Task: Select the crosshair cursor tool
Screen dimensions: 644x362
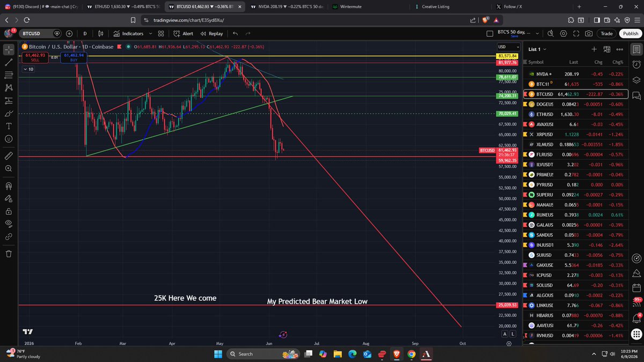Action: point(9,49)
